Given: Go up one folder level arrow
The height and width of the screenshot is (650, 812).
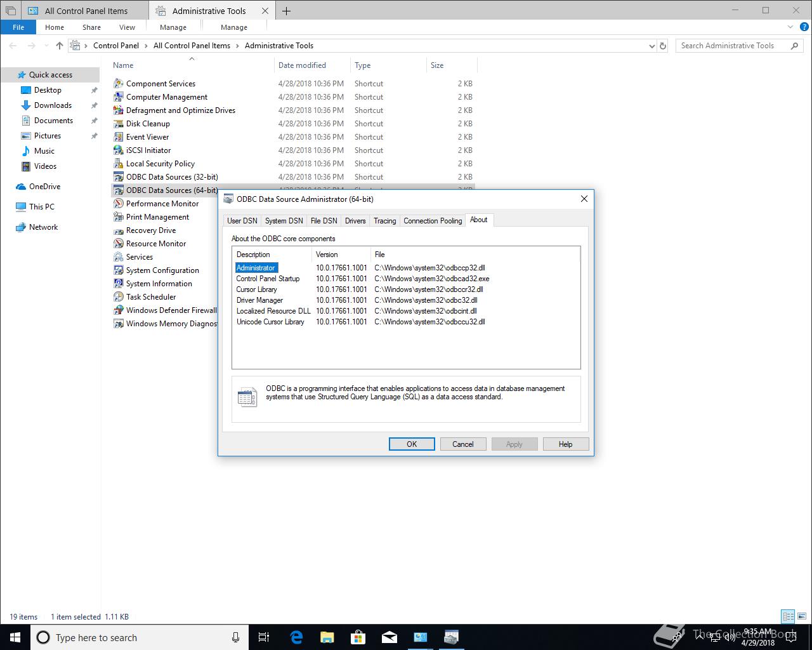Looking at the screenshot, I should [x=60, y=46].
